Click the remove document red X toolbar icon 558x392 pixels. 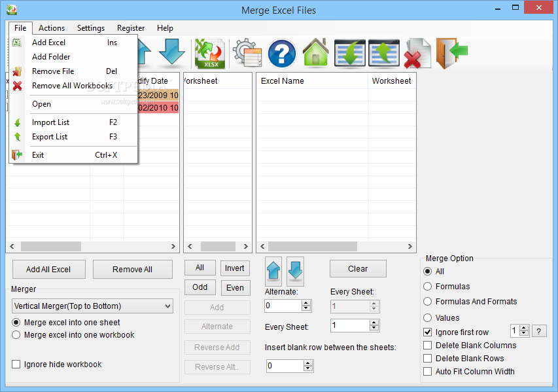click(417, 54)
